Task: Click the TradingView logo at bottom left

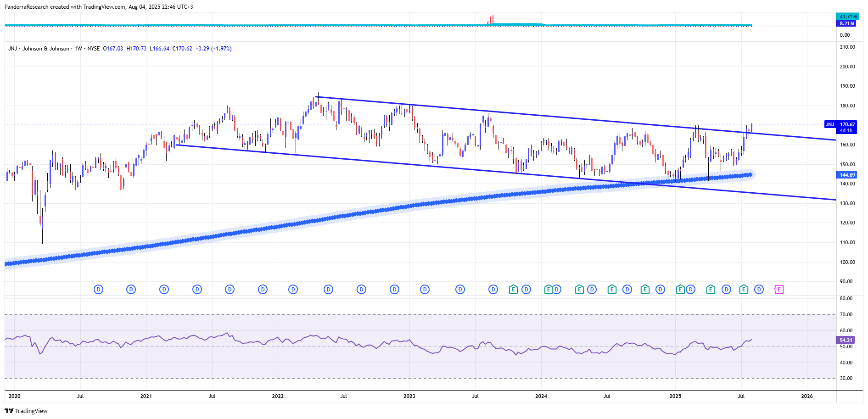Action: [x=26, y=411]
